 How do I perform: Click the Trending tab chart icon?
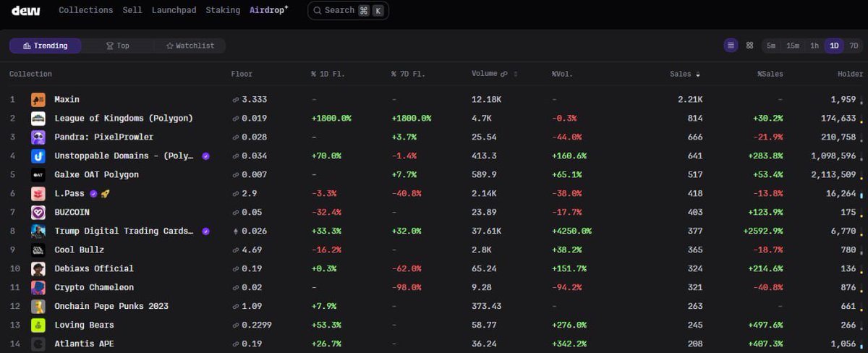pos(27,46)
